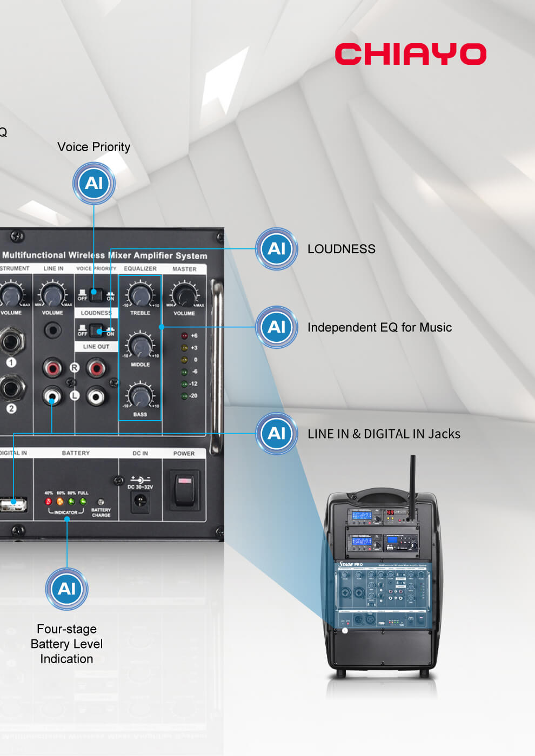Click "Four-stage Battery Level Indication" text
Screen dimensions: 535x756
[x=66, y=644]
